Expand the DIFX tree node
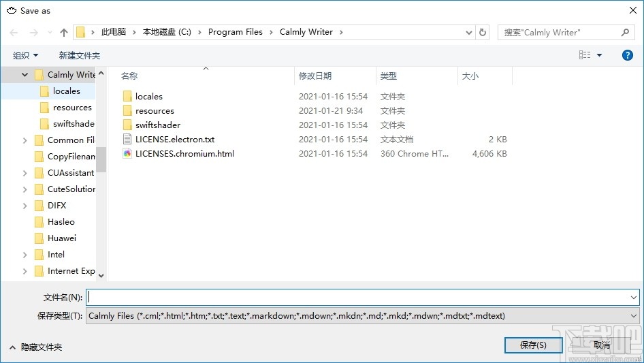This screenshot has width=644, height=363. click(x=25, y=206)
